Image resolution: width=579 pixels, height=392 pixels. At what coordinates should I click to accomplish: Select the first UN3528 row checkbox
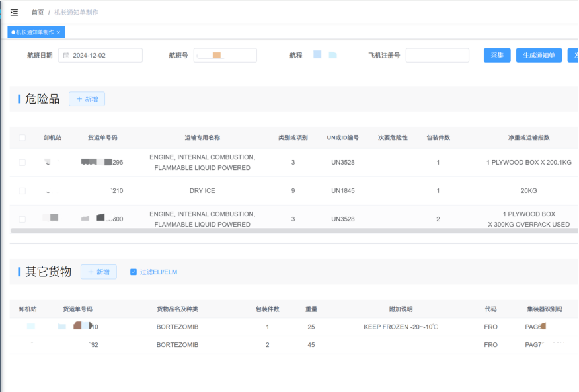click(x=22, y=163)
